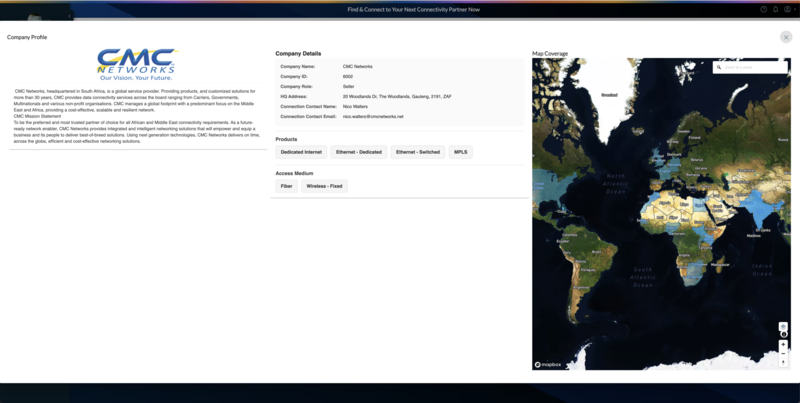
Task: Click the contact name Nico Walters
Action: click(355, 107)
